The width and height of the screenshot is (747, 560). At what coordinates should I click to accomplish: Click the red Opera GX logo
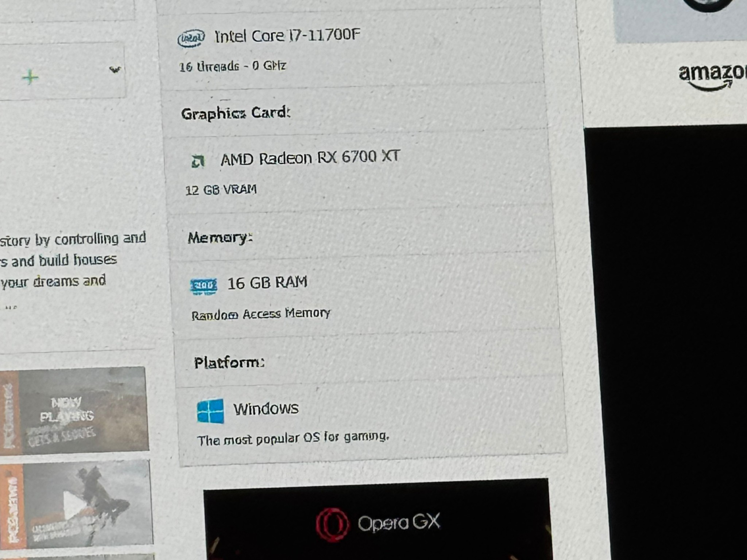tap(332, 524)
